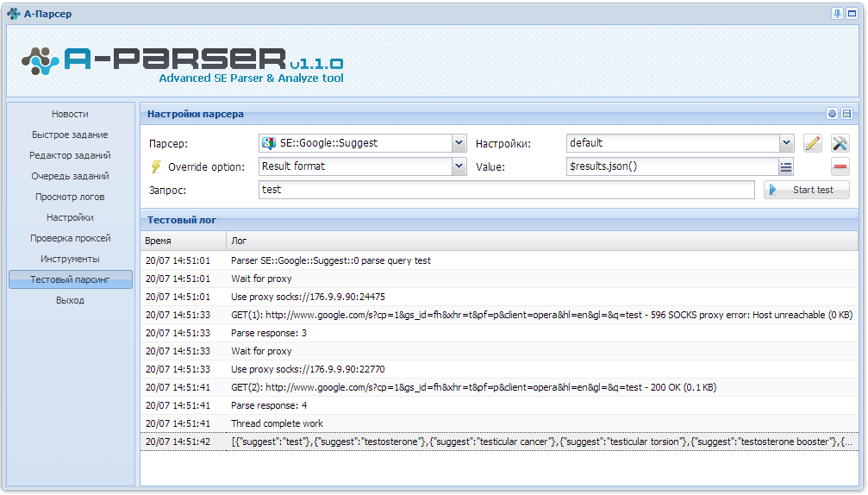This screenshot has width=868, height=495.
Task: Open Инструменты in the sidebar
Action: coord(71,259)
